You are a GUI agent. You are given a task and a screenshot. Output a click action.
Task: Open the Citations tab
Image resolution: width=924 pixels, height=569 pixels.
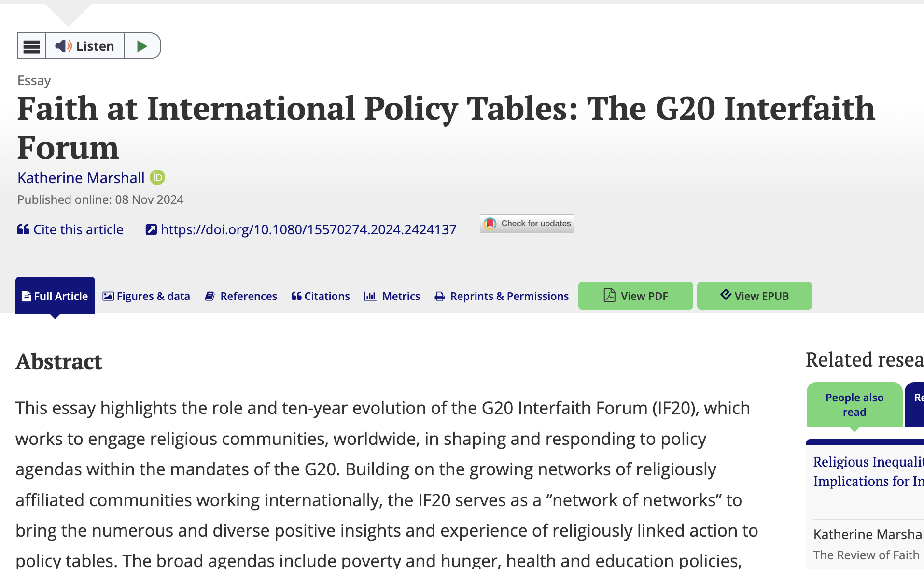pyautogui.click(x=321, y=296)
